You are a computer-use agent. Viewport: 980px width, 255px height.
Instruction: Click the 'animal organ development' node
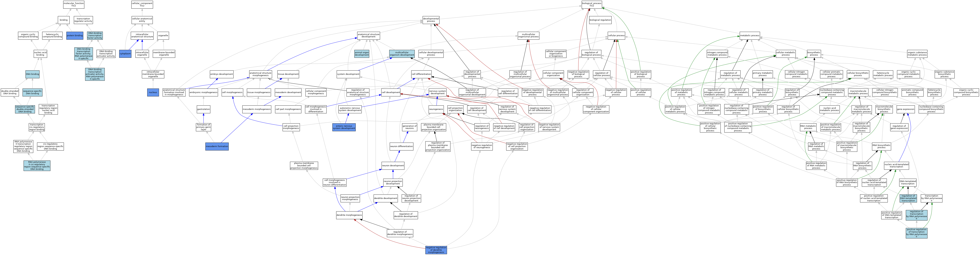362,54
